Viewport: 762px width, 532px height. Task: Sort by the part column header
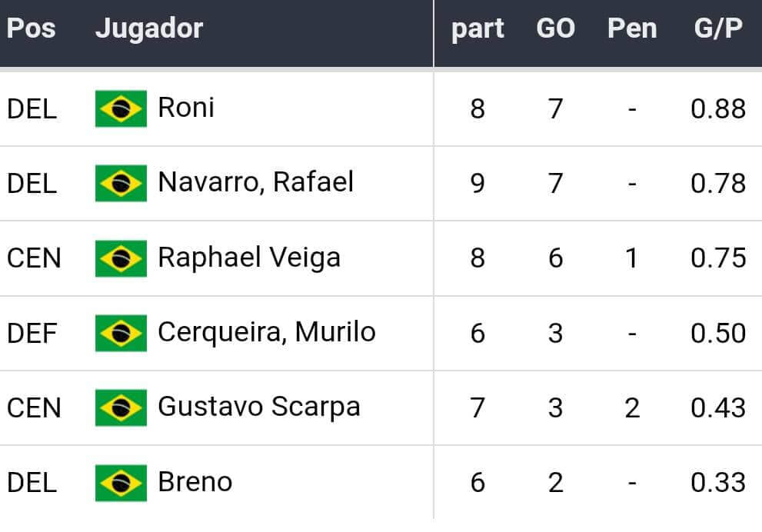click(x=477, y=29)
